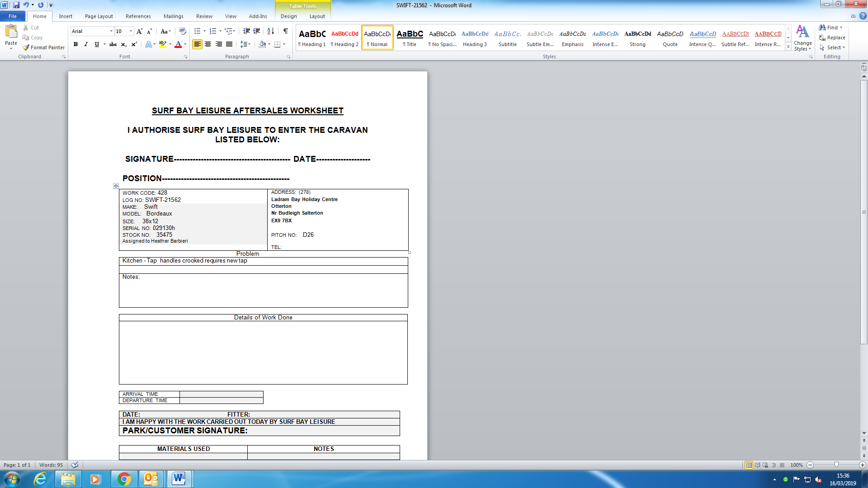868x488 pixels.
Task: Open the Table Tools Design tab
Action: 288,16
